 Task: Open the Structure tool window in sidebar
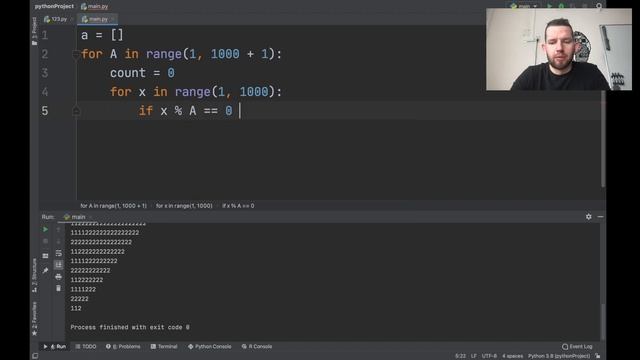[x=34, y=275]
